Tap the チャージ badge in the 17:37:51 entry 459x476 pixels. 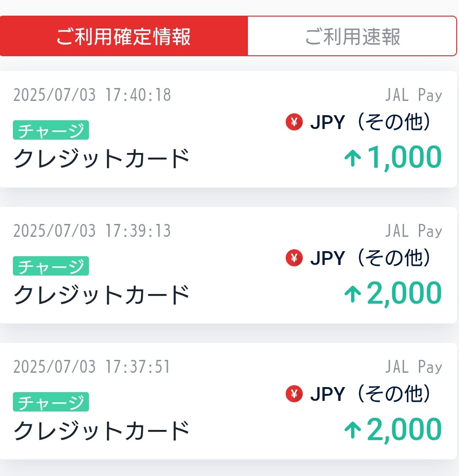click(51, 402)
